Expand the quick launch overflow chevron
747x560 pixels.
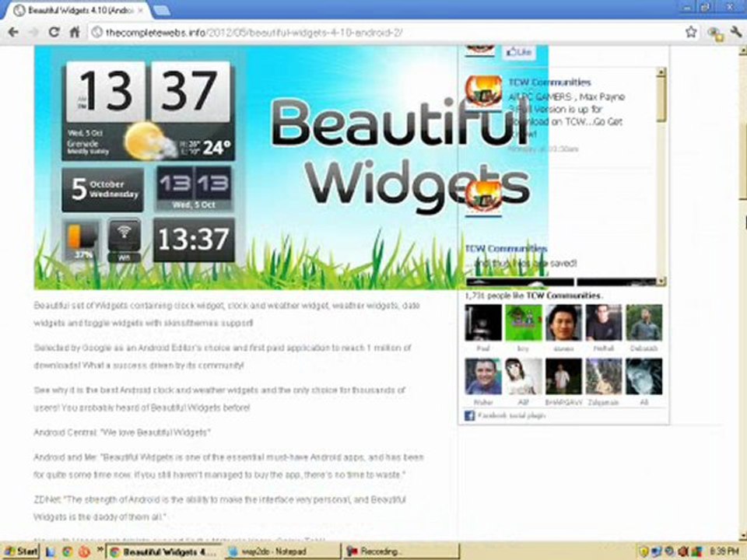click(x=100, y=550)
